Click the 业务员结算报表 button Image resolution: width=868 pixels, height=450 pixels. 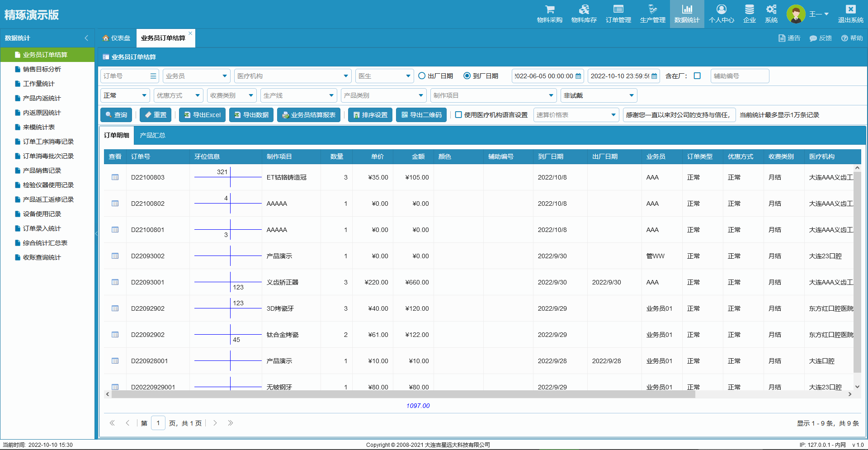[x=309, y=115]
